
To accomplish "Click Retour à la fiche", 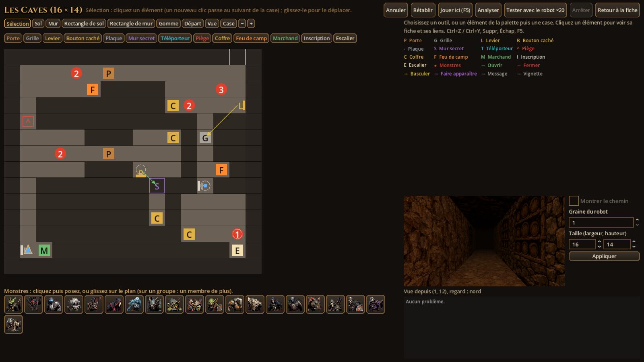I will pos(617,10).
